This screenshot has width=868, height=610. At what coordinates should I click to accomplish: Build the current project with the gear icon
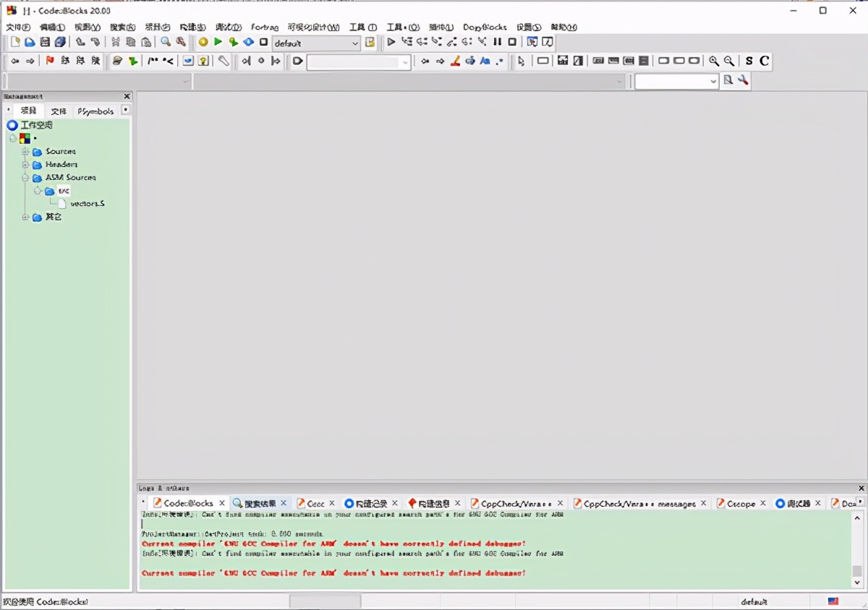(x=203, y=42)
